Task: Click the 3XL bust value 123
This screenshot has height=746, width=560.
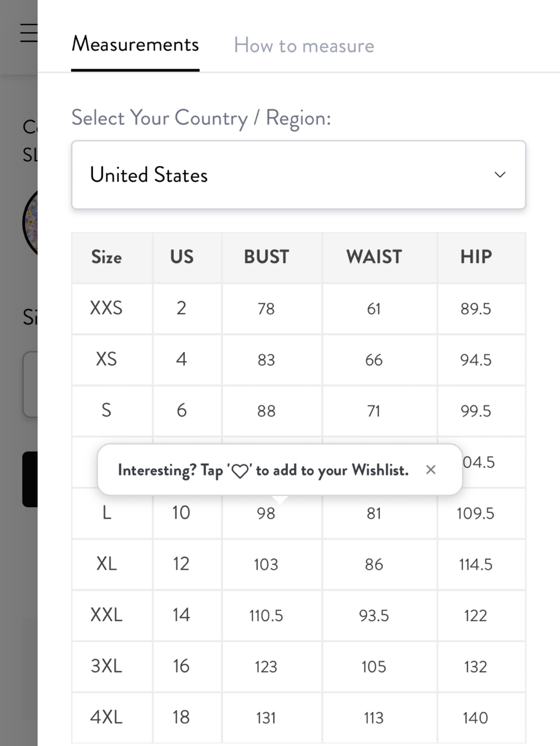Action: (x=266, y=667)
